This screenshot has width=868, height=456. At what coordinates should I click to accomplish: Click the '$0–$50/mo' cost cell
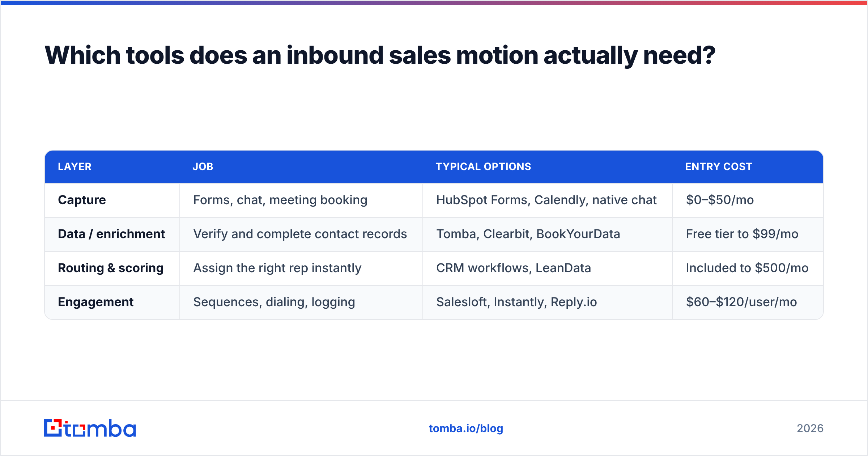(720, 200)
